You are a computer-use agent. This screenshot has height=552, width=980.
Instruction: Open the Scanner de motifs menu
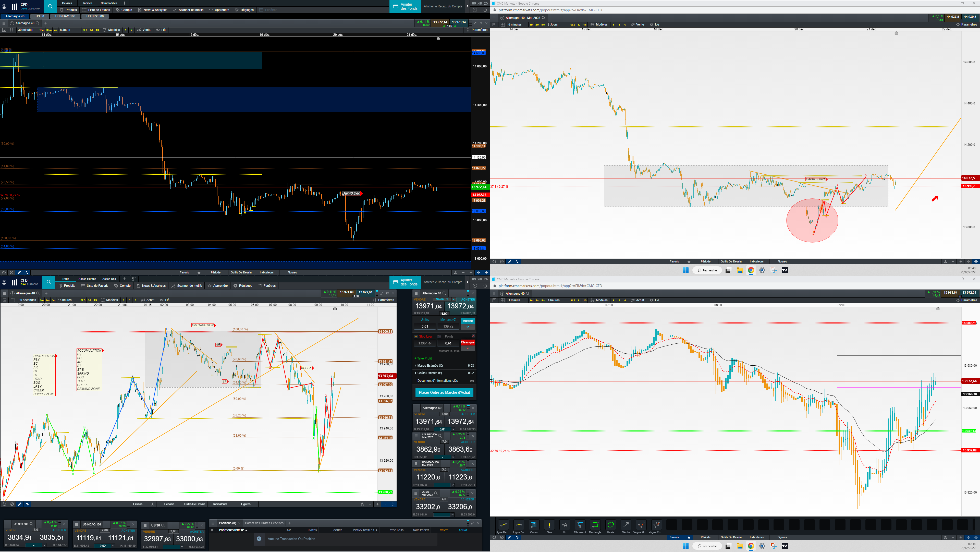click(188, 10)
